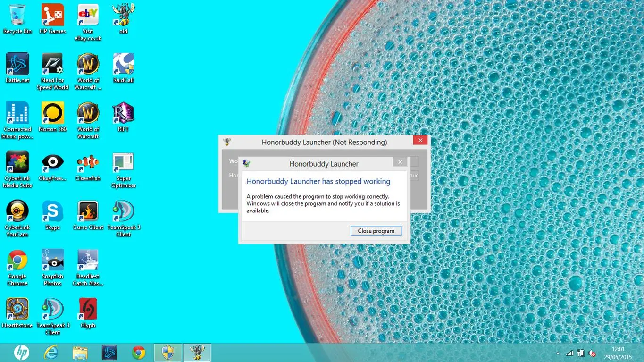644x362 pixels.
Task: Select the Curse Client icon
Action: coord(88,215)
